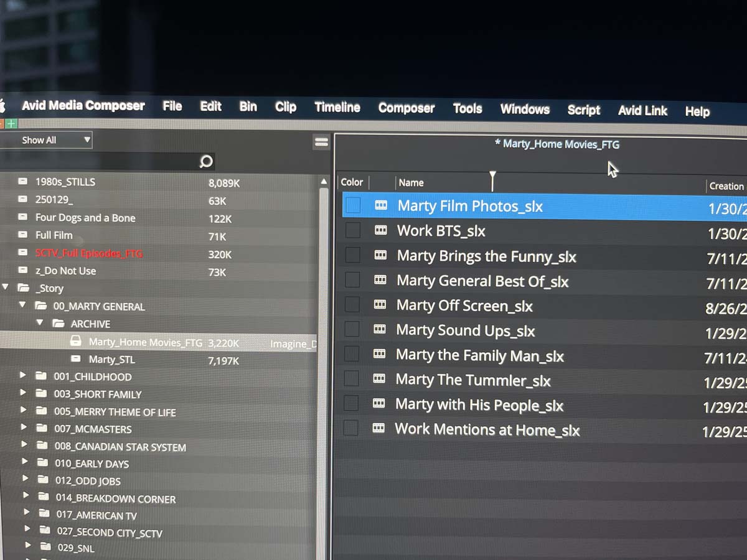The image size is (747, 560).
Task: Click the bin icon for Marty_STL
Action: click(x=76, y=359)
